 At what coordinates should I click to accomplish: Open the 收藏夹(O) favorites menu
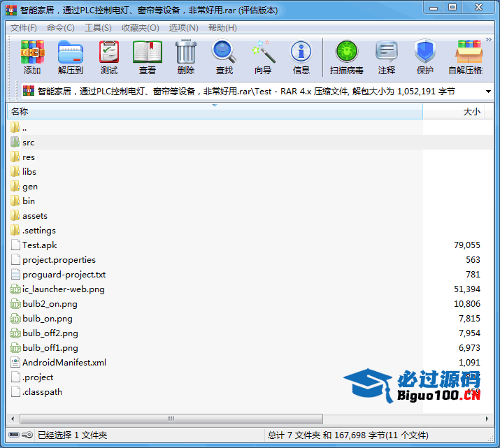(140, 27)
